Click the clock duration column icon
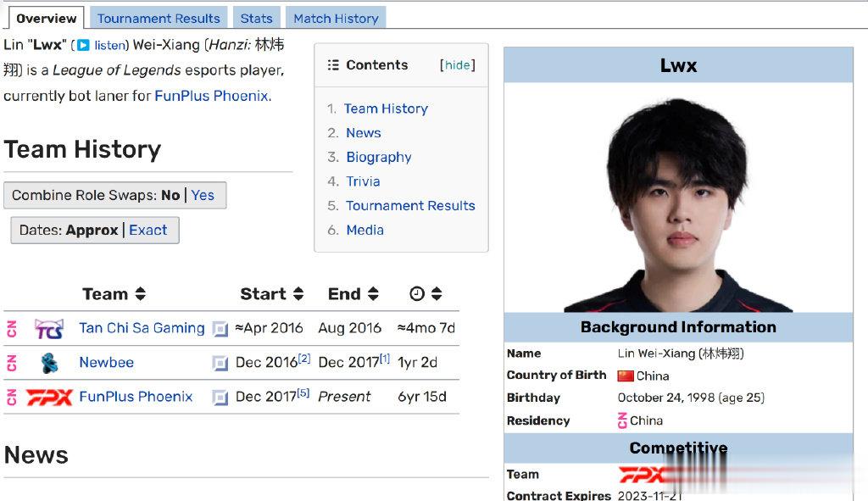 tap(417, 294)
